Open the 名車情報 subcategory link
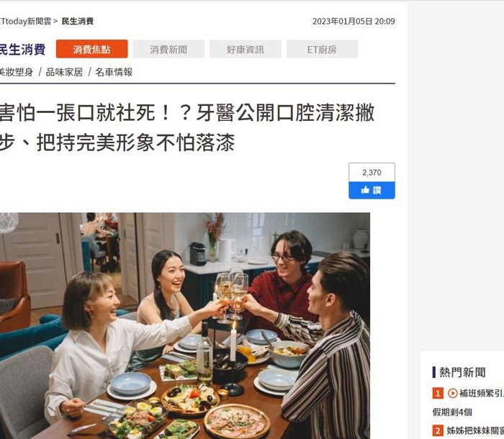The image size is (504, 439). coord(114,72)
